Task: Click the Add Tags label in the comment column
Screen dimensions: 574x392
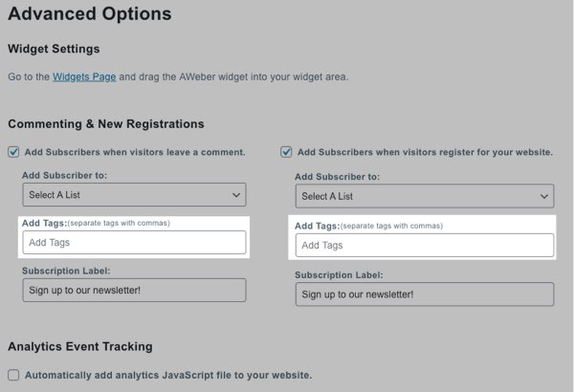Action: [x=42, y=223]
